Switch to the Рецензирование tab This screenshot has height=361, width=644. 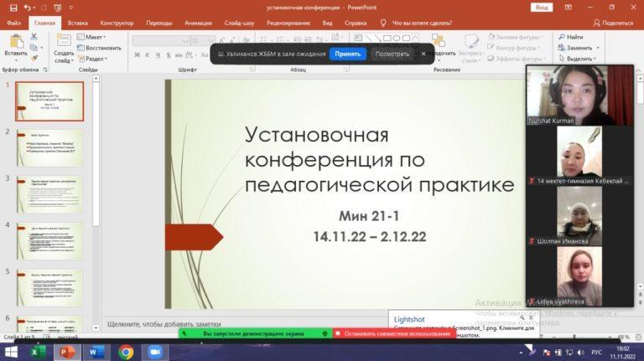(x=288, y=23)
